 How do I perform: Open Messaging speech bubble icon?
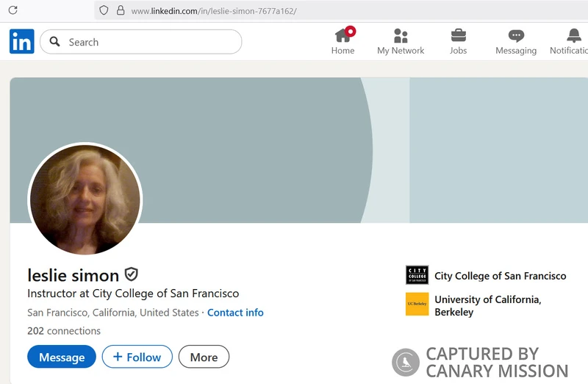516,35
